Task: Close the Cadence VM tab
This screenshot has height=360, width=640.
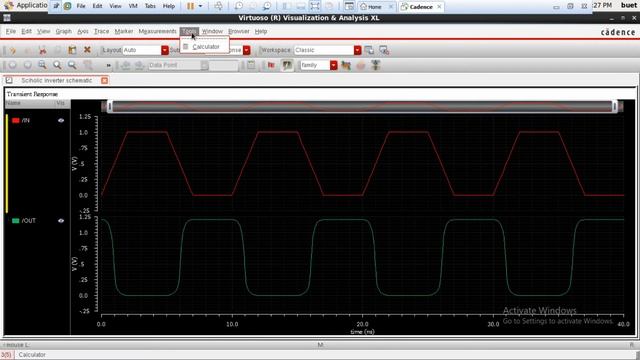Action: coord(439,7)
